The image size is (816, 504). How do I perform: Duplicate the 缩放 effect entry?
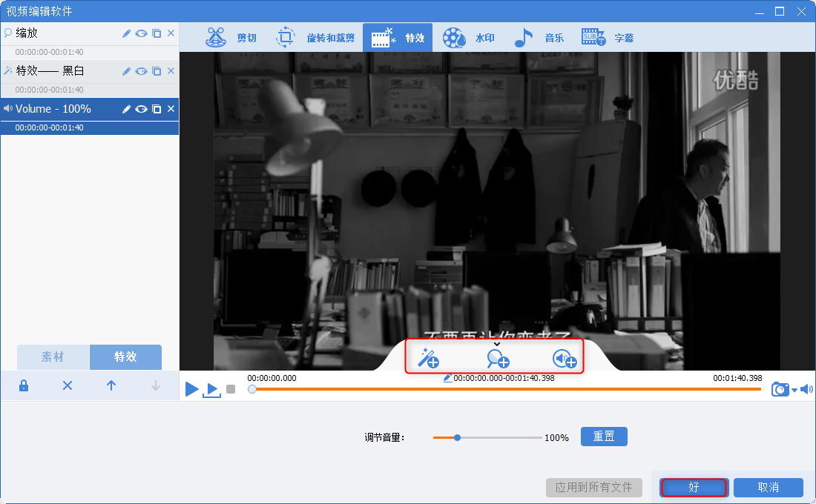coord(156,33)
